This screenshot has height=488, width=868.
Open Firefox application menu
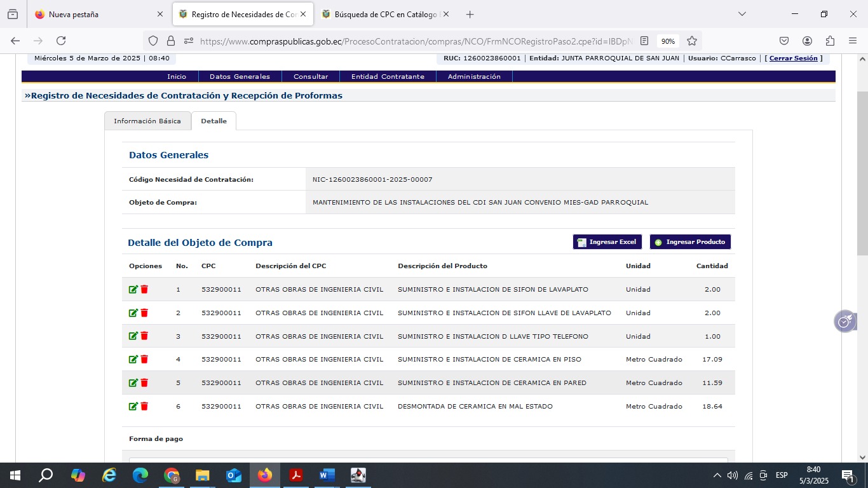853,41
